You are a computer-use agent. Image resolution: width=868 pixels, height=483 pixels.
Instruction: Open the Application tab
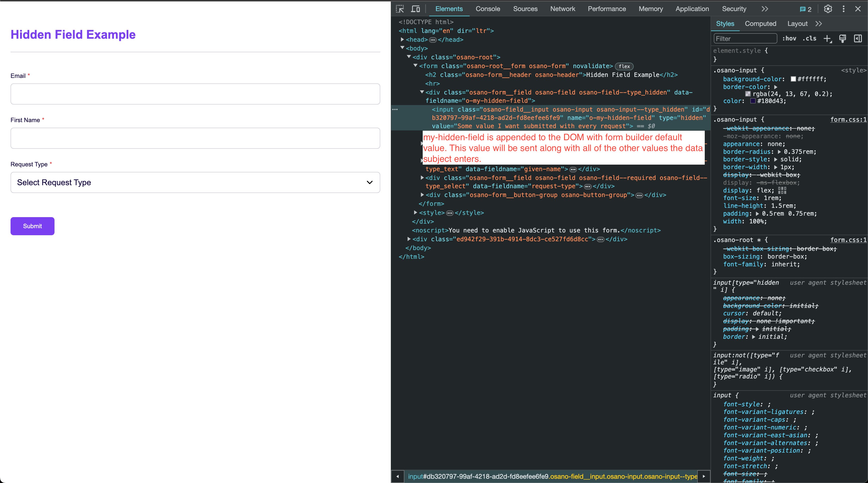pyautogui.click(x=692, y=9)
